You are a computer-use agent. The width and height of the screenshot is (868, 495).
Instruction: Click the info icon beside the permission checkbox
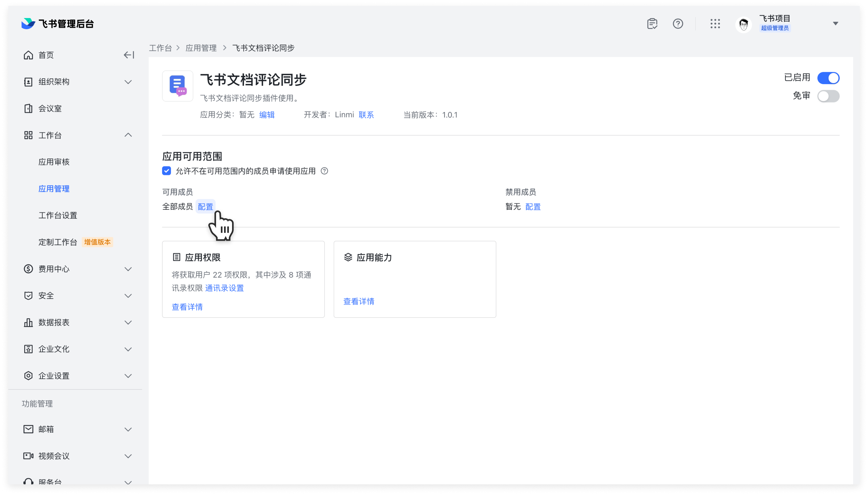pyautogui.click(x=324, y=171)
